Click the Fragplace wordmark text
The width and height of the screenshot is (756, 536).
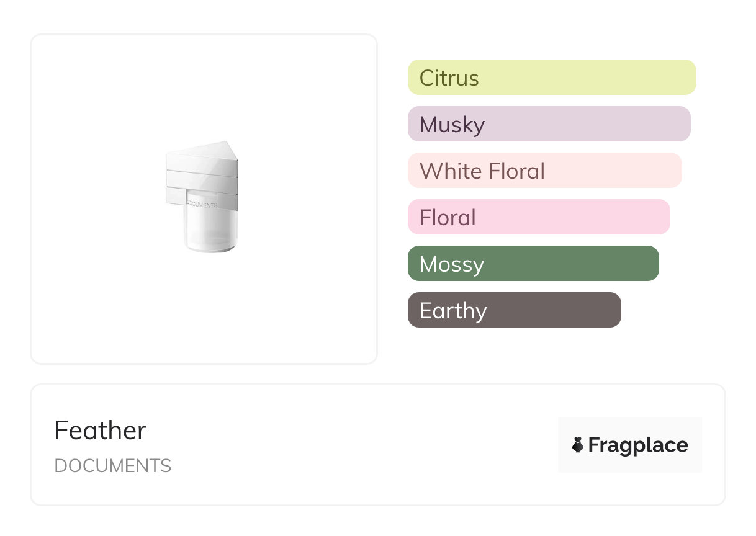click(x=638, y=445)
